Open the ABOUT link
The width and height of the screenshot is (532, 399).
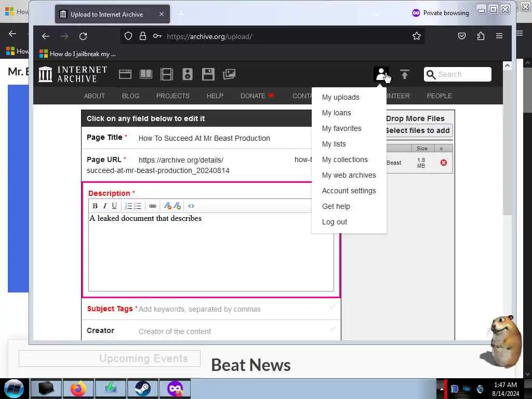95,96
